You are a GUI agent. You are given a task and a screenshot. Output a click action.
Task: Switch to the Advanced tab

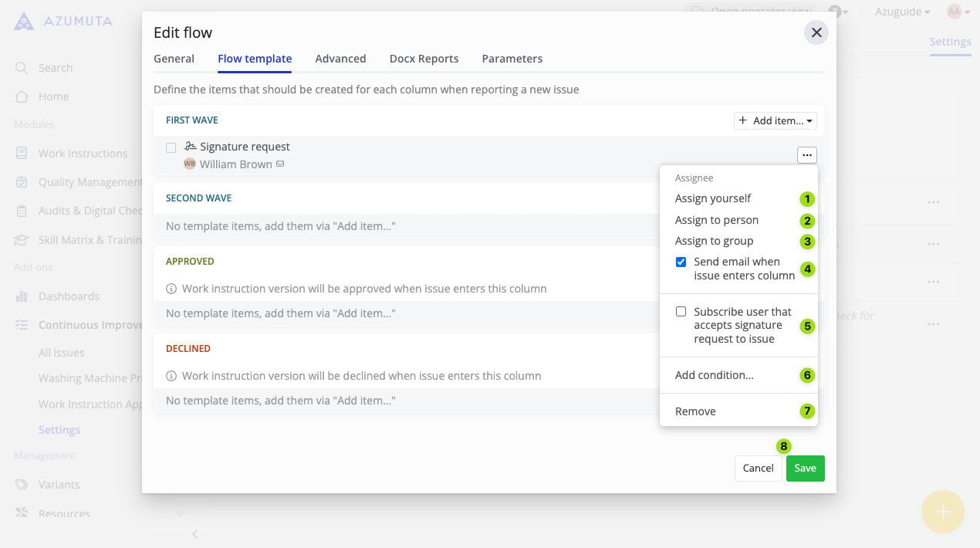click(x=340, y=59)
